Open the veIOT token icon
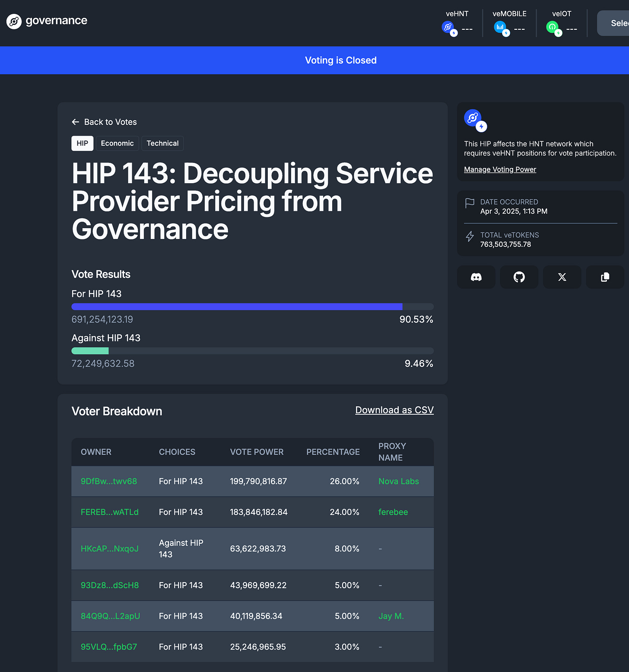Image resolution: width=629 pixels, height=672 pixels. tap(554, 29)
